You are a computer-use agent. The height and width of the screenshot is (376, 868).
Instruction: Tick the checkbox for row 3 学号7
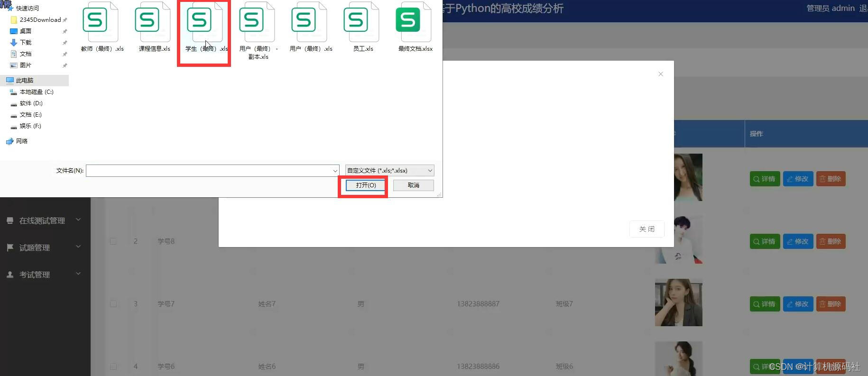[x=113, y=303]
